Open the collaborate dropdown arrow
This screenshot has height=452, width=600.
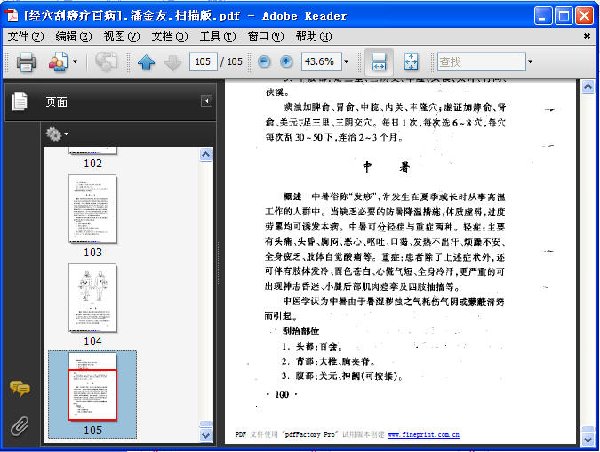tap(75, 61)
